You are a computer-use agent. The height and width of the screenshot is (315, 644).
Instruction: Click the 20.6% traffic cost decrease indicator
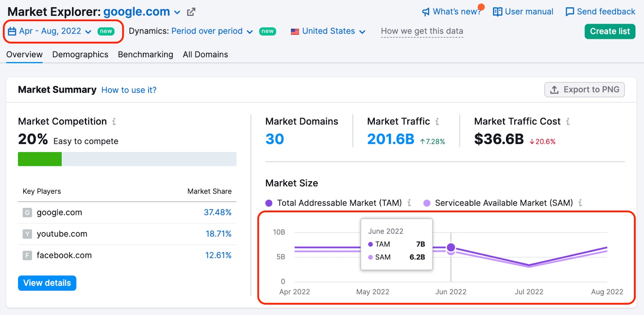(542, 141)
